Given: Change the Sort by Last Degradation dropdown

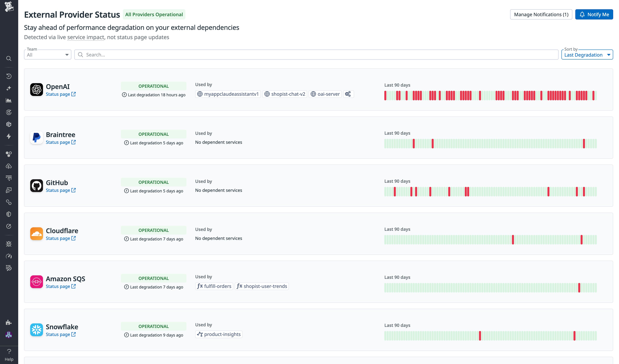Looking at the screenshot, I should pos(587,55).
